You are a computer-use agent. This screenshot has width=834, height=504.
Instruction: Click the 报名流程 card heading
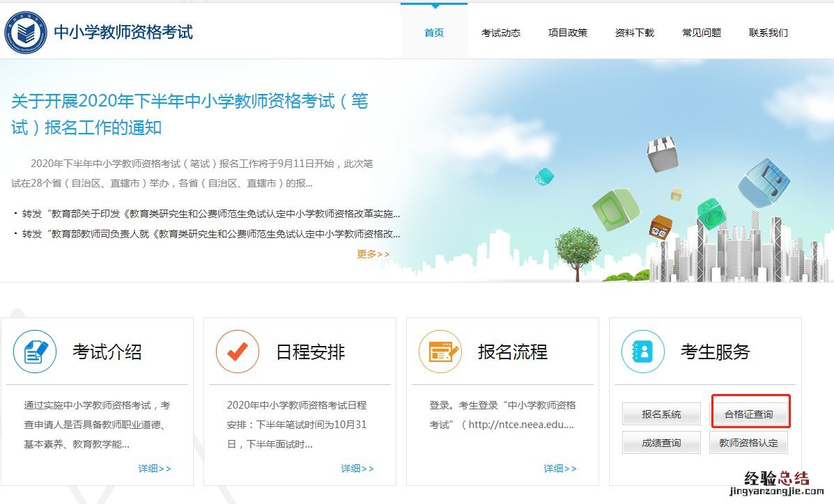click(x=513, y=352)
